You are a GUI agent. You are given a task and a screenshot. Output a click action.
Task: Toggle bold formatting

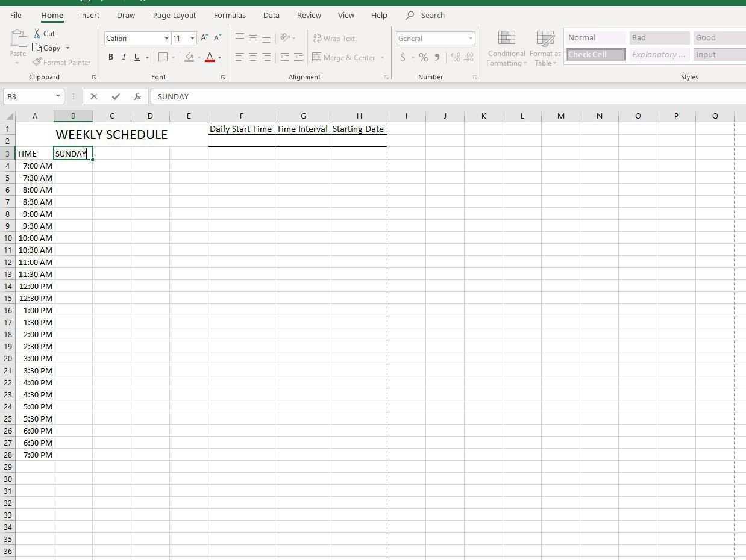(x=111, y=57)
